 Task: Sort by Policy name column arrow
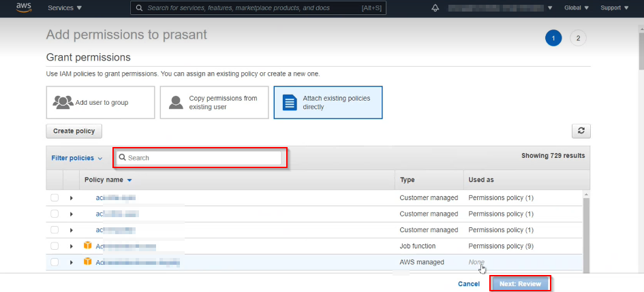(129, 180)
